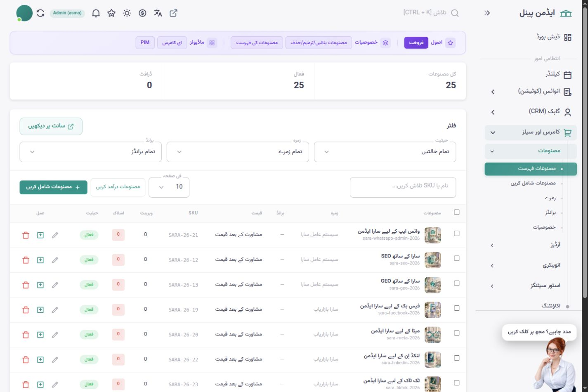The image size is (588, 392).
Task: Open the notifications bell icon
Action: (x=96, y=13)
